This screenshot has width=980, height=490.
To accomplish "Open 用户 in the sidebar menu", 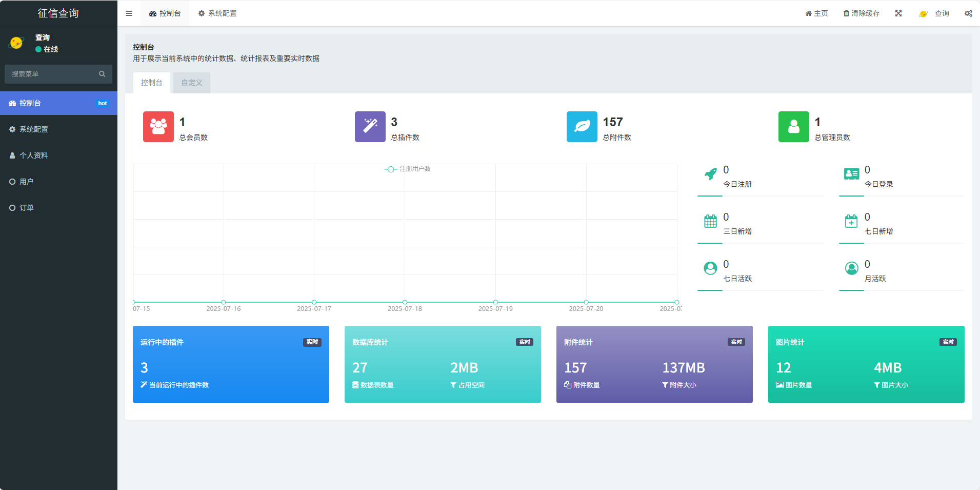I will [58, 182].
